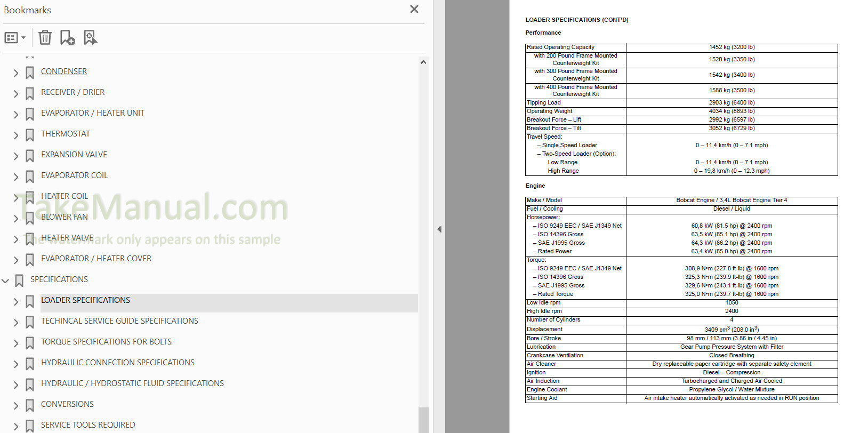The image size is (868, 433).
Task: Expand the CONDENSER bookmark
Action: (16, 73)
